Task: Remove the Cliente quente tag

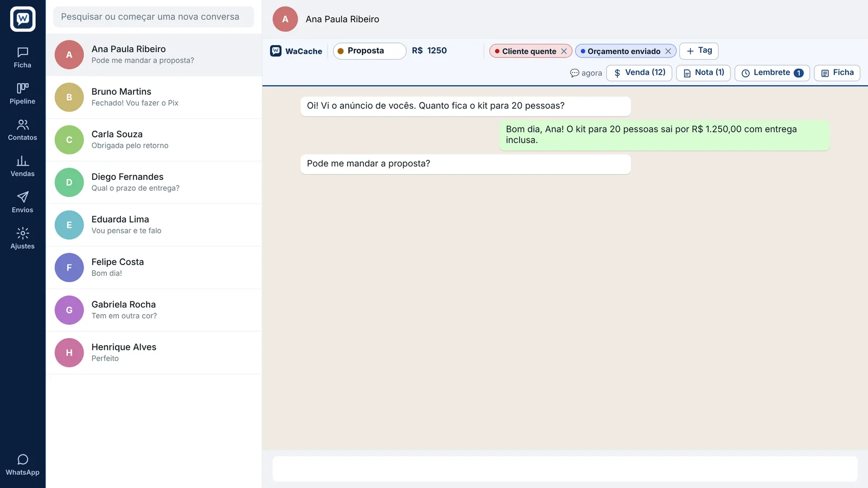Action: click(564, 51)
